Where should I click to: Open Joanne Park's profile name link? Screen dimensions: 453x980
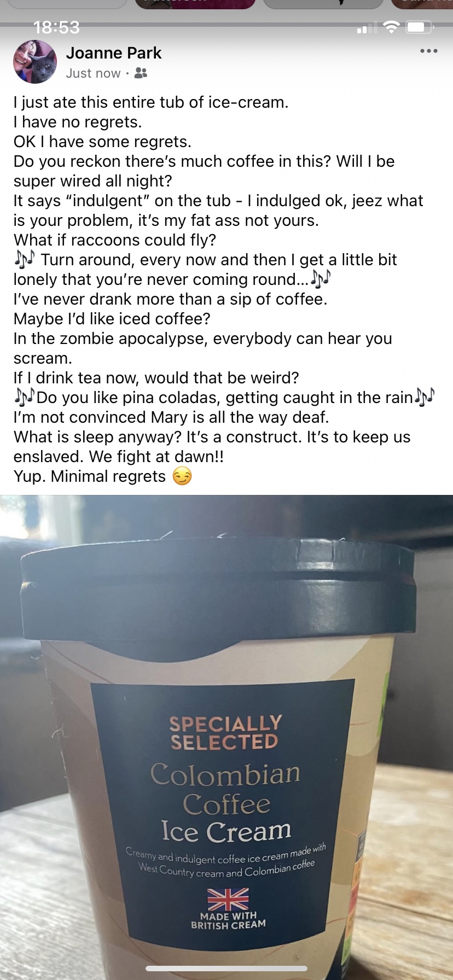[114, 53]
